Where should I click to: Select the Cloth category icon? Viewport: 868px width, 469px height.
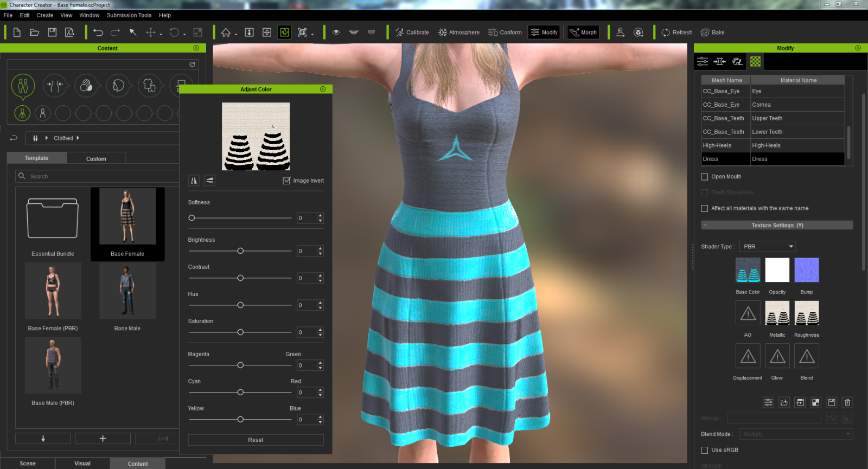[x=150, y=86]
